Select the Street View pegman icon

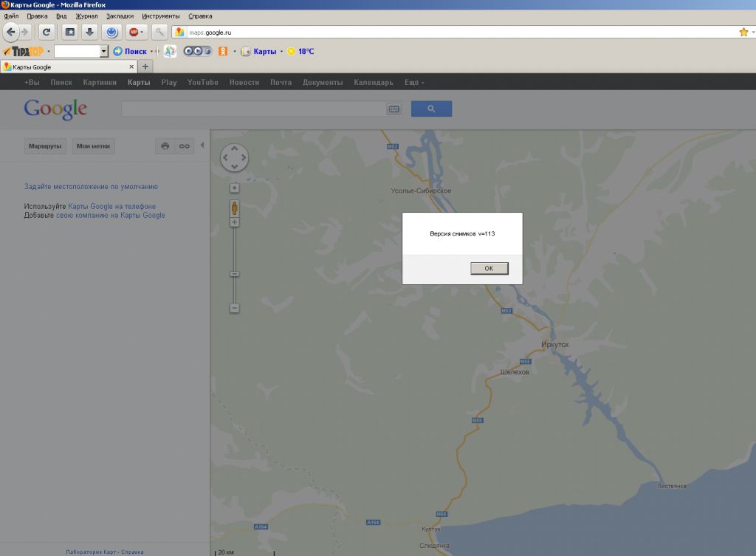(235, 207)
